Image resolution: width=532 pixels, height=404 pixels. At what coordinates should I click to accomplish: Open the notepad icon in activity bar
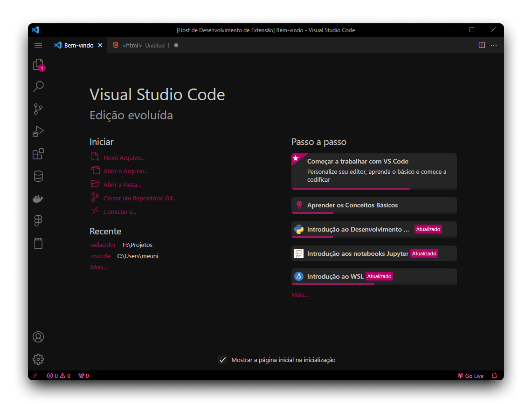point(38,243)
